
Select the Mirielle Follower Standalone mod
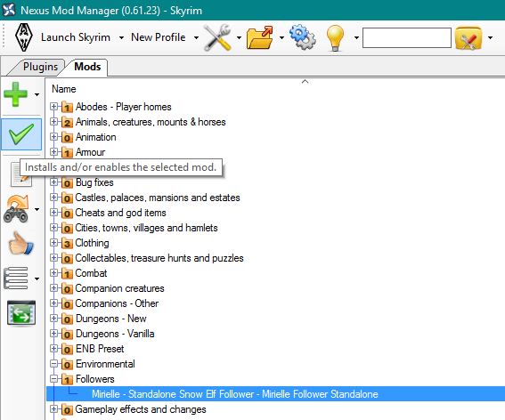click(235, 394)
